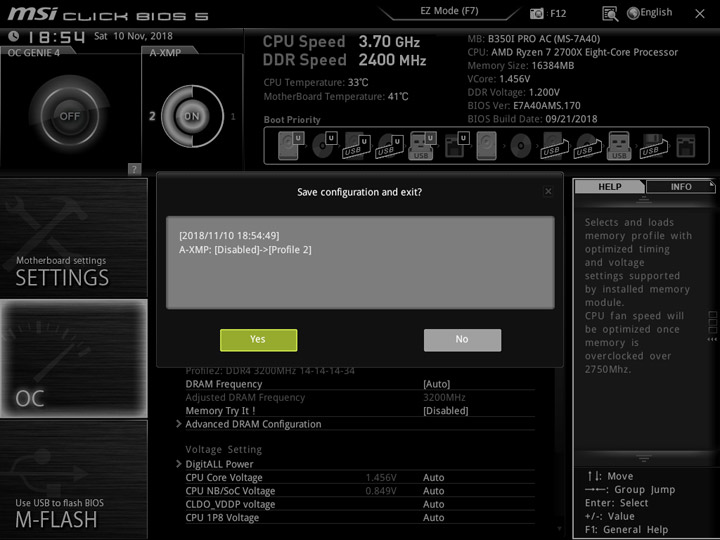
Task: Click the Voltage Setting section heading
Action: (224, 449)
